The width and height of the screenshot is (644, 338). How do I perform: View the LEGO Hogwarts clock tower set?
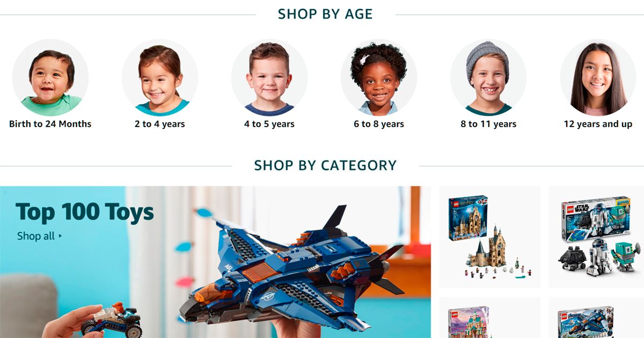(489, 237)
